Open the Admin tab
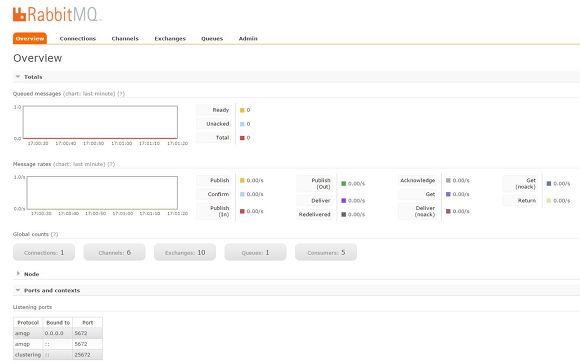Screen dimensions: 580x364 [248, 38]
